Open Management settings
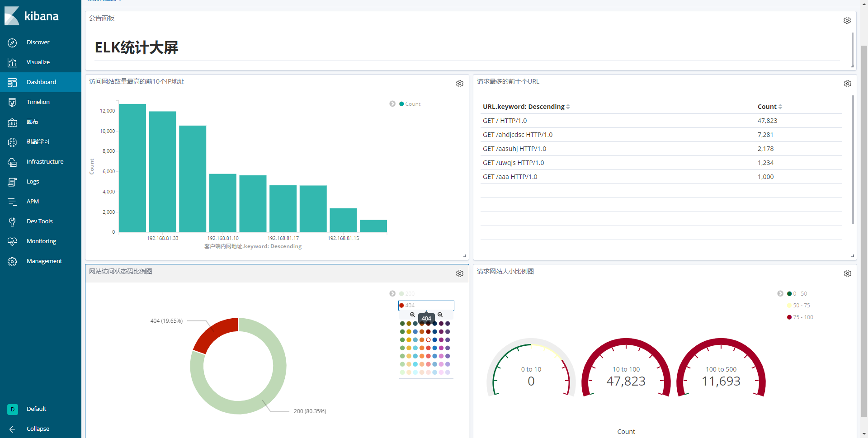Image resolution: width=868 pixels, height=438 pixels. coord(44,261)
